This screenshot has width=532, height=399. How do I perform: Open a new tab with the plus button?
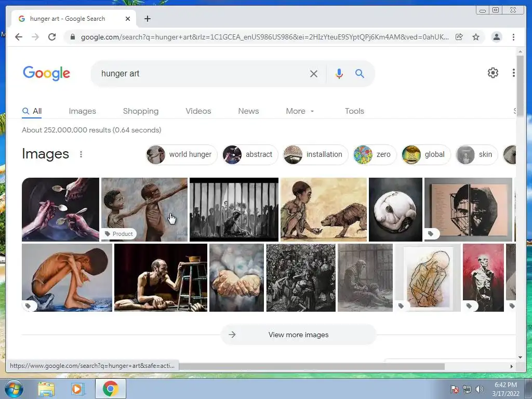(x=147, y=19)
